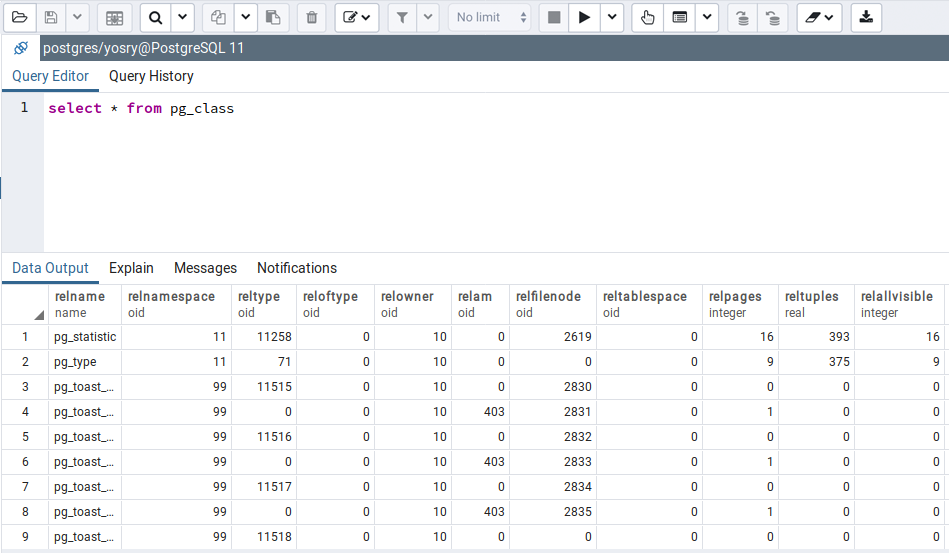The height and width of the screenshot is (553, 949).
Task: Click the connection status link icon
Action: coord(21,48)
